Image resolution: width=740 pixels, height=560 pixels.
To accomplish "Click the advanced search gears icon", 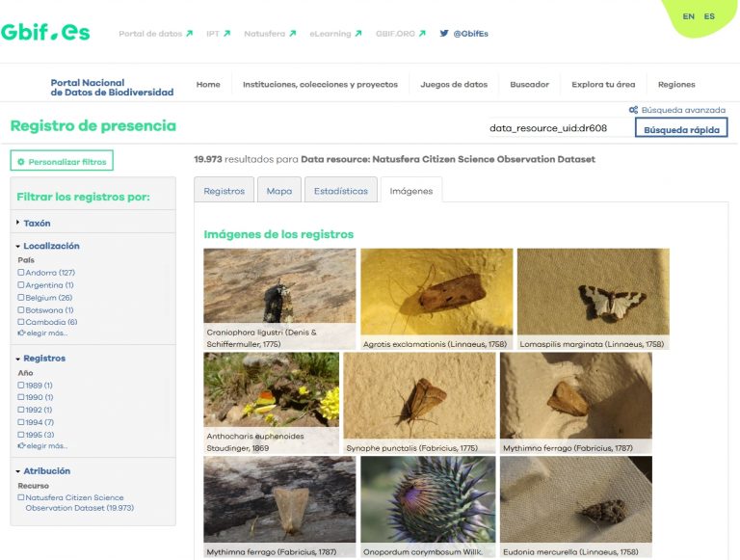I will coord(633,110).
